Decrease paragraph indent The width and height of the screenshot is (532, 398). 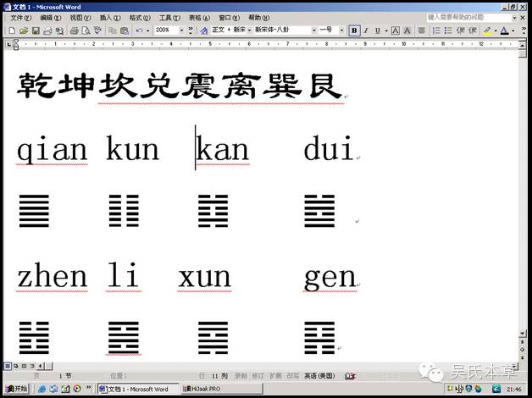460,30
